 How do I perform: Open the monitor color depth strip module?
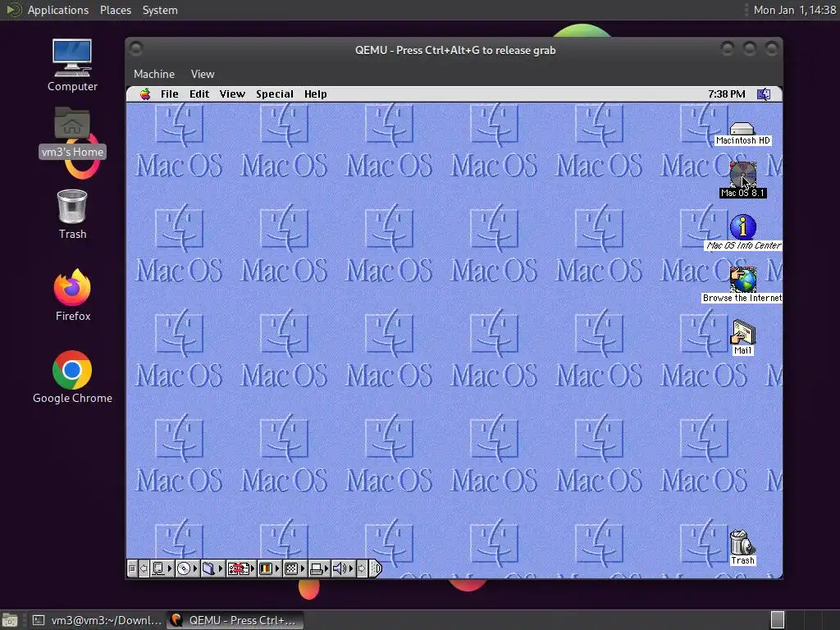pos(269,568)
